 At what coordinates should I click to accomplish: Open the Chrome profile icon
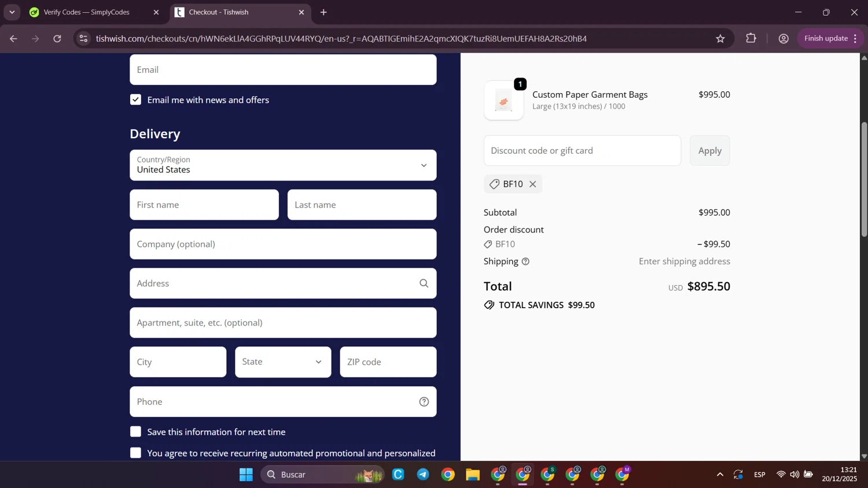coord(784,39)
